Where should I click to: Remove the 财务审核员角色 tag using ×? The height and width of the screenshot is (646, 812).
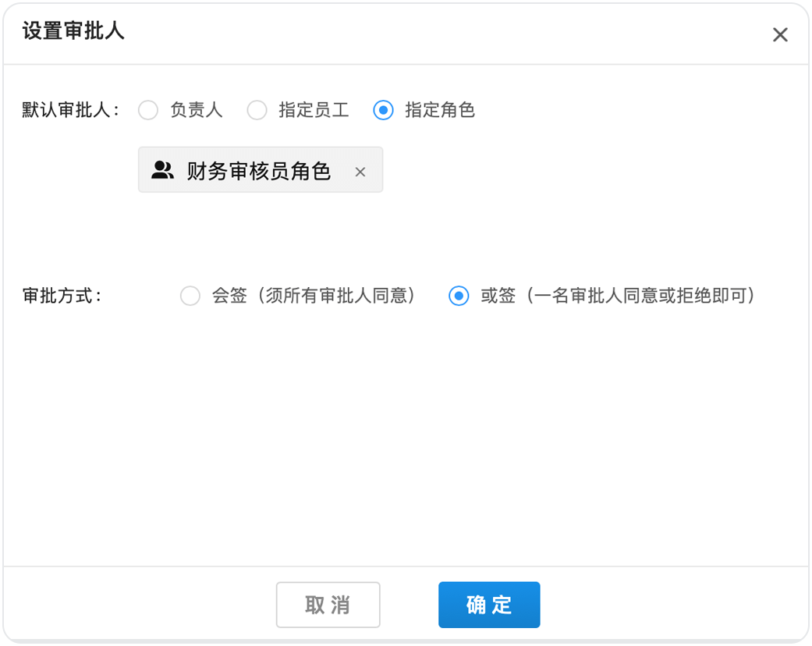tap(360, 172)
